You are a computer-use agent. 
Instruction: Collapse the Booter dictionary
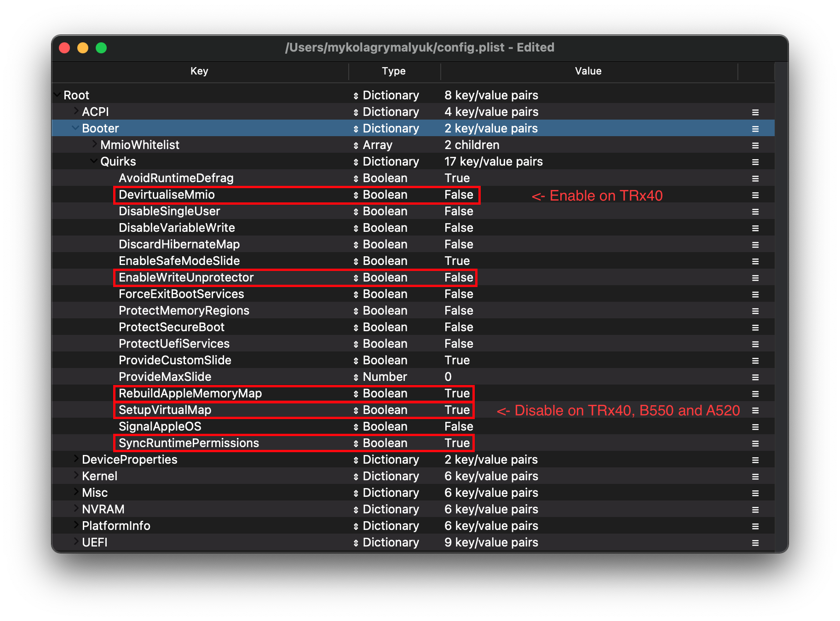[x=75, y=128]
